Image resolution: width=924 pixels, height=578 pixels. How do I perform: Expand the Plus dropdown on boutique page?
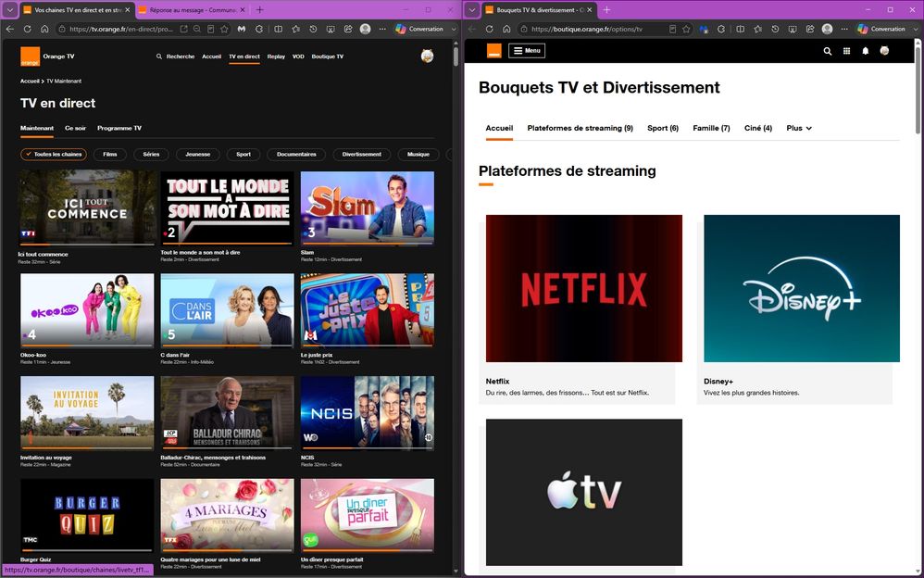tap(799, 128)
